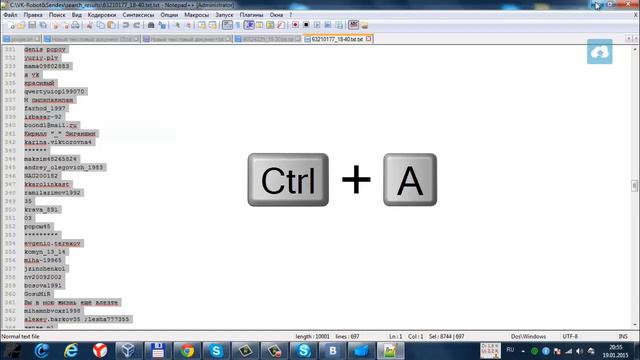Open the Макросы menu
This screenshot has width=640, height=360.
(x=197, y=15)
